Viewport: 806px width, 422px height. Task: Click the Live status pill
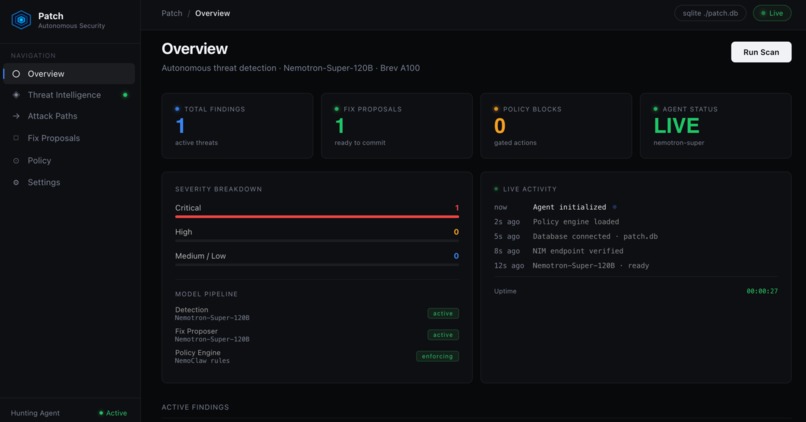coord(772,13)
